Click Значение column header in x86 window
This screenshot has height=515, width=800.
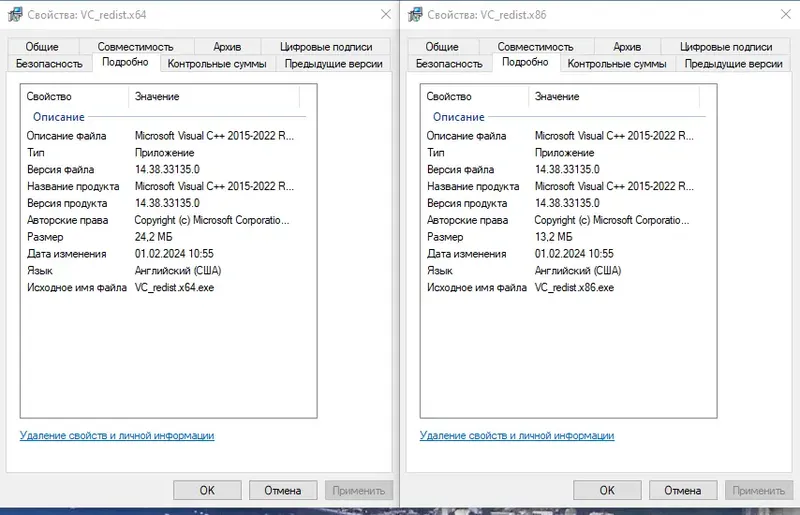tap(614, 96)
